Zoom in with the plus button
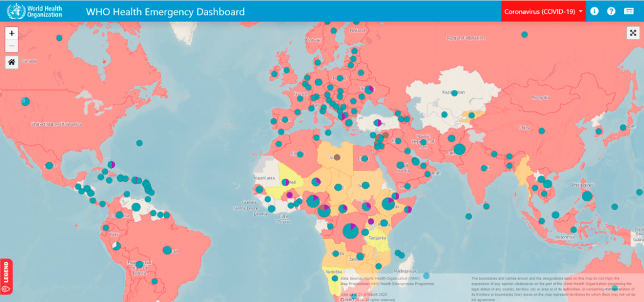 (x=11, y=33)
